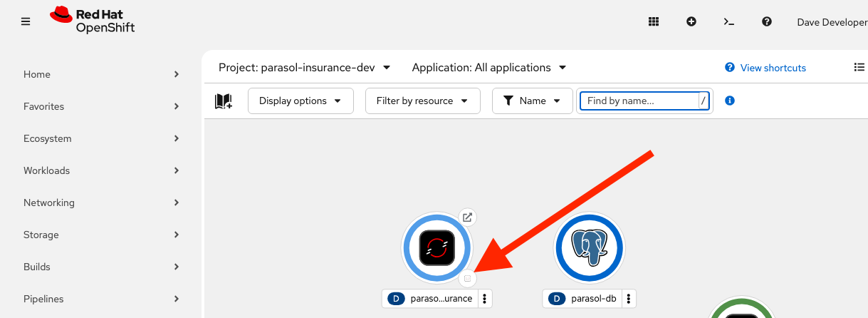Open URL decorator on parasol insurance node
Screen dimensions: 868x318
[466, 217]
